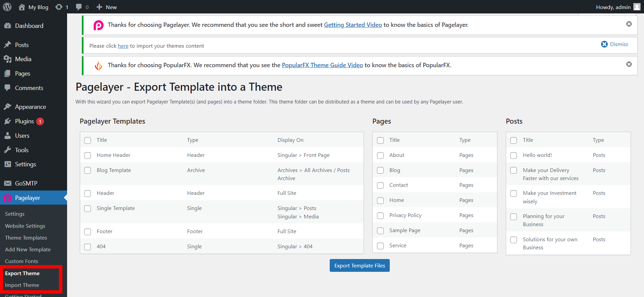
Task: Check the Home Header template checkbox
Action: pos(88,156)
